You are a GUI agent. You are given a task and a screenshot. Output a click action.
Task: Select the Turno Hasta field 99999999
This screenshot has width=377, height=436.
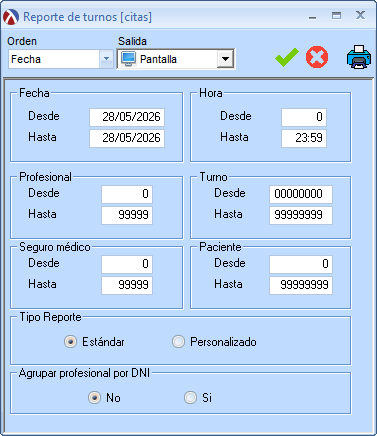(x=301, y=215)
